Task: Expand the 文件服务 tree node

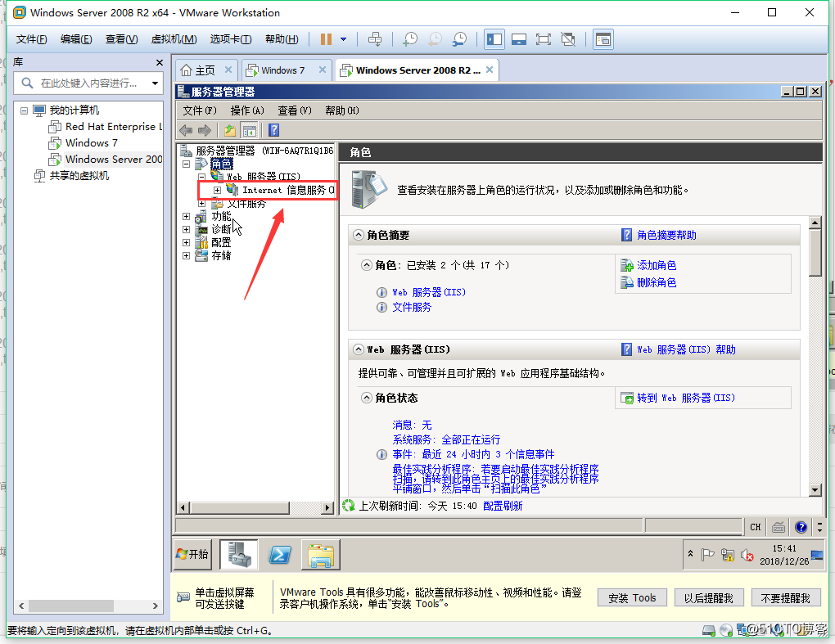Action: tap(202, 203)
